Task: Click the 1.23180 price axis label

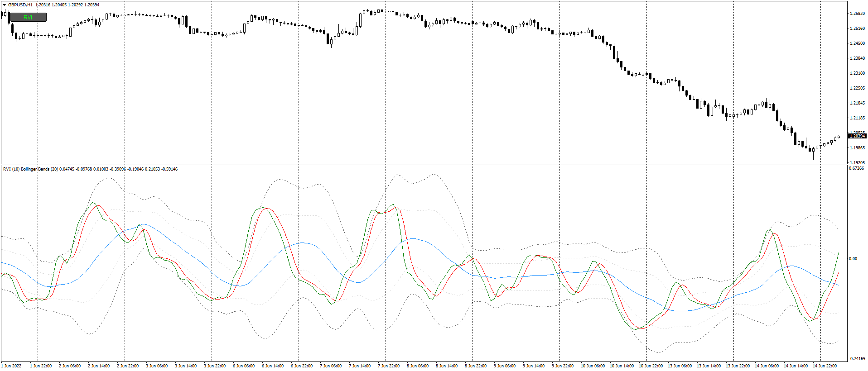Action: point(857,73)
